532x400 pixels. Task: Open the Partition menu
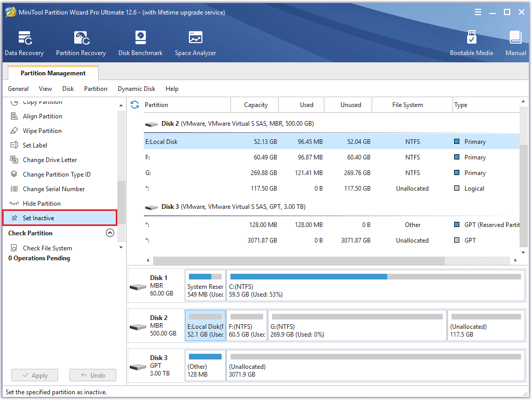click(x=96, y=89)
